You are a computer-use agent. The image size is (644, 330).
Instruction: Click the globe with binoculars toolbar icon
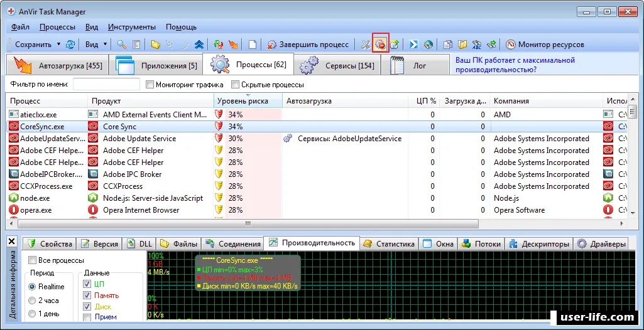coord(428,45)
